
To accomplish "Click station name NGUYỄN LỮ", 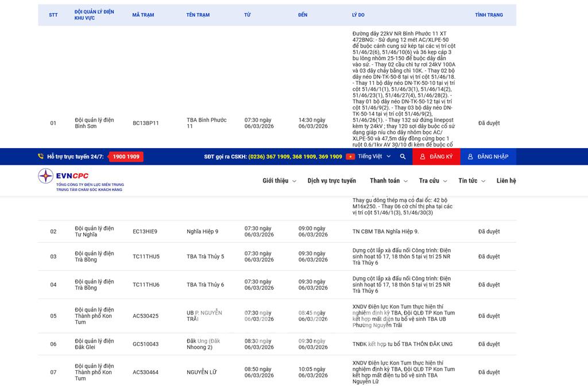I will [202, 372].
